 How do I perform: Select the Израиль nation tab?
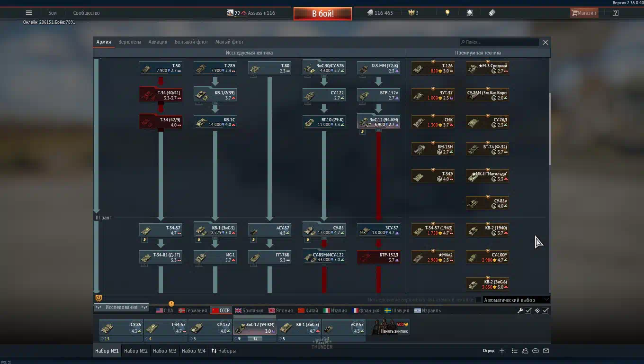pyautogui.click(x=427, y=310)
